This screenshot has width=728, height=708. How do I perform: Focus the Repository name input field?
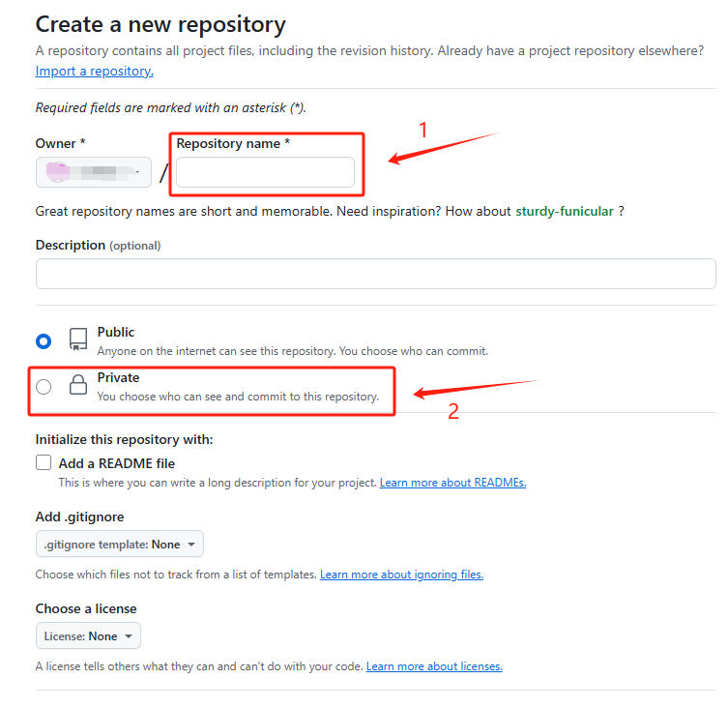(265, 172)
